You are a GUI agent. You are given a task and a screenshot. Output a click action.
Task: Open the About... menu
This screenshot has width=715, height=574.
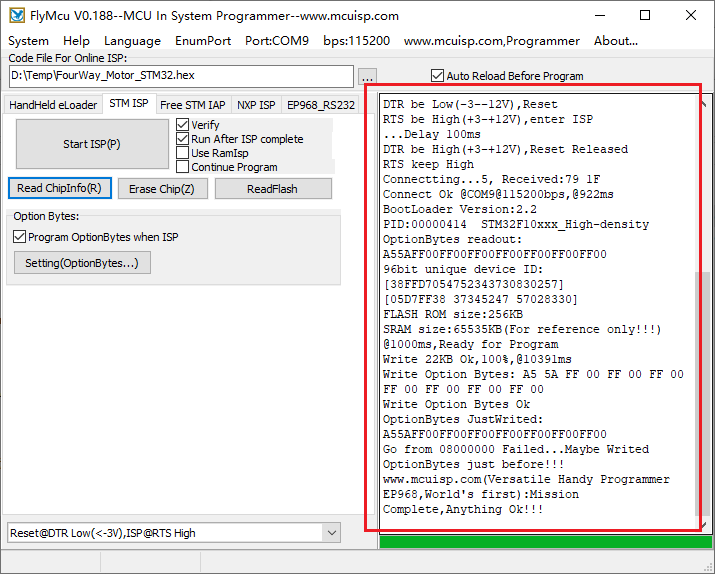616,41
